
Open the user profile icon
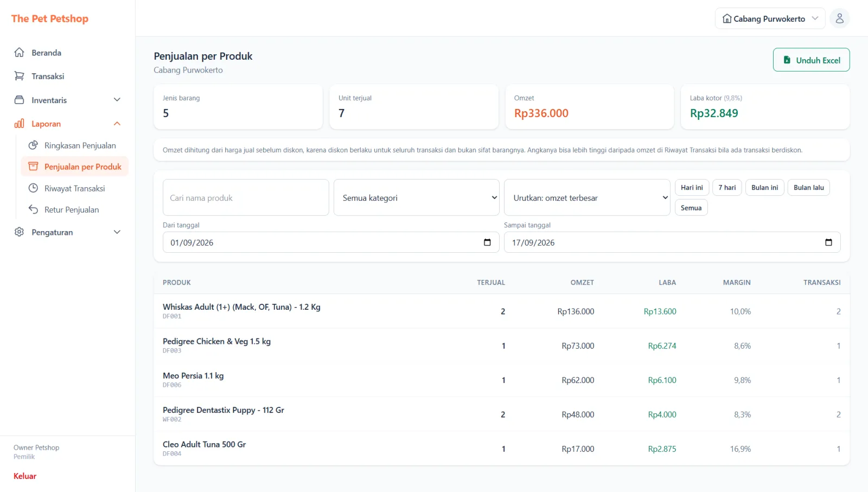click(x=839, y=18)
